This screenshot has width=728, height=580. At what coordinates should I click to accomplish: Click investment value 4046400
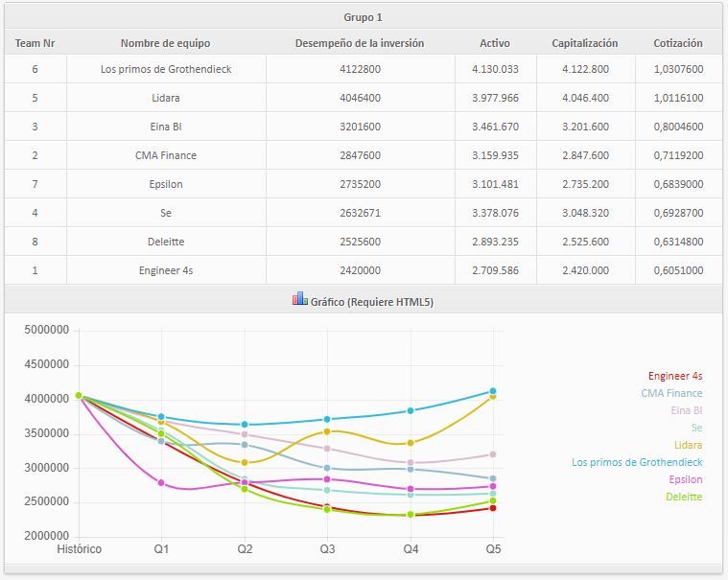[x=360, y=98]
